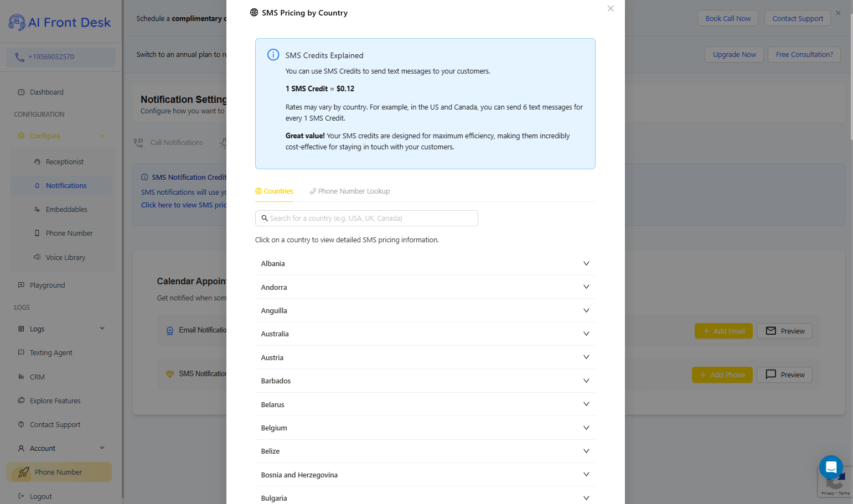Click the Voice Library speaker icon
This screenshot has height=504, width=853.
coord(37,257)
